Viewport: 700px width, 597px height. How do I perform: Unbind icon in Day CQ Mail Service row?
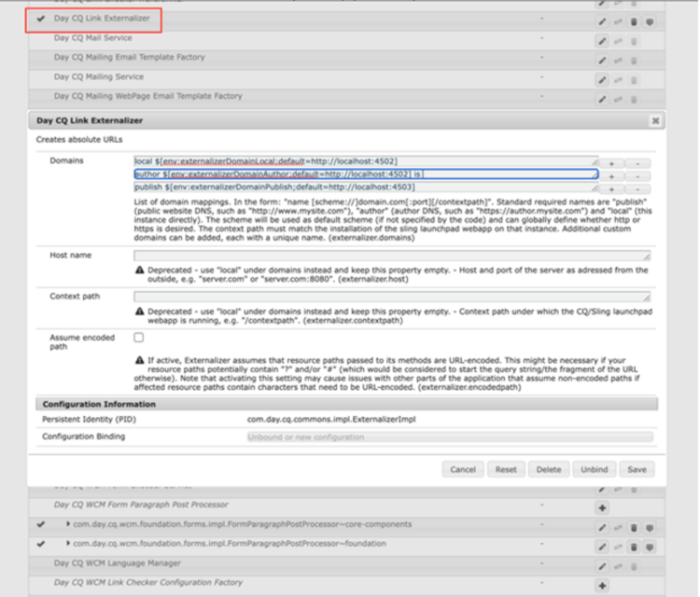pos(618,41)
